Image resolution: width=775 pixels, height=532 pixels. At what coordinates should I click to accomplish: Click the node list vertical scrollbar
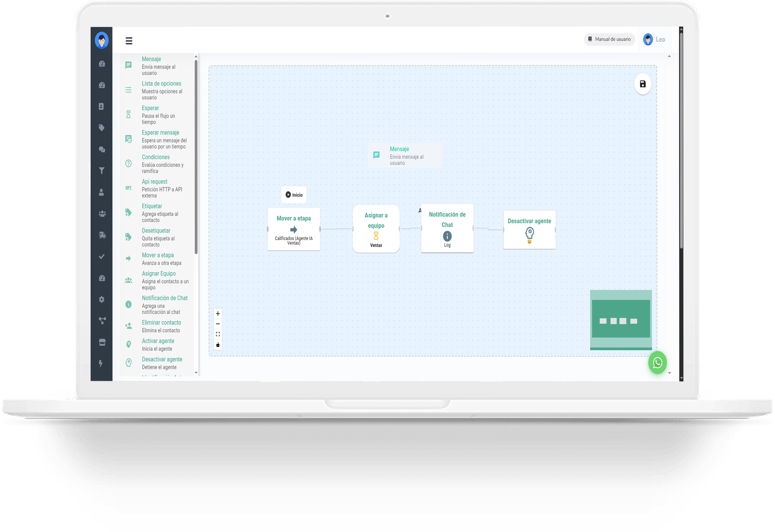pyautogui.click(x=196, y=157)
